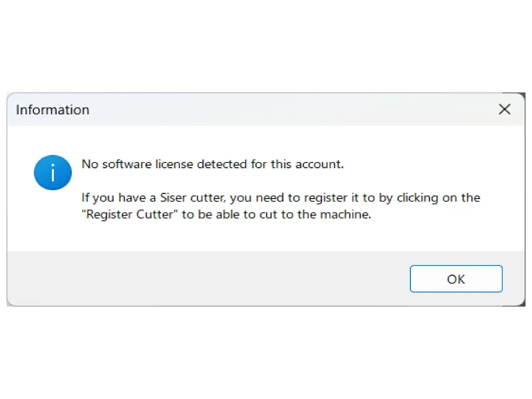Screen dimensions: 532x399
Task: Select the circular "i" info symbol
Action: pos(53,173)
